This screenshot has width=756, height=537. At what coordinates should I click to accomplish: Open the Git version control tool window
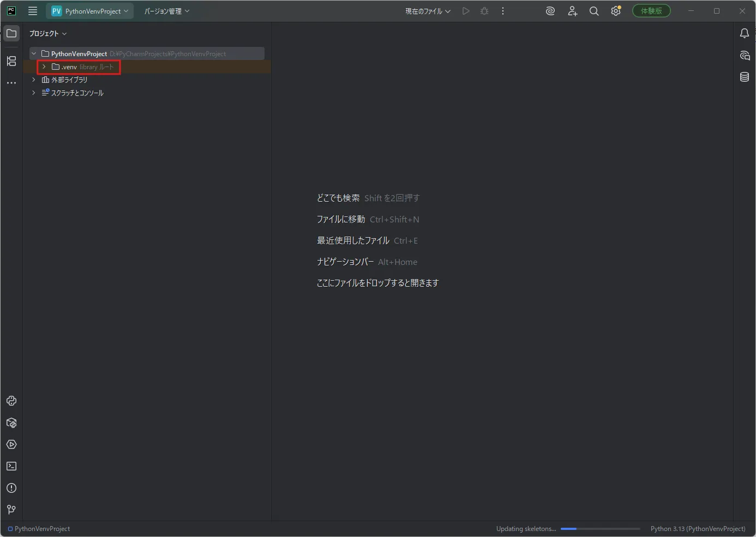(11, 510)
